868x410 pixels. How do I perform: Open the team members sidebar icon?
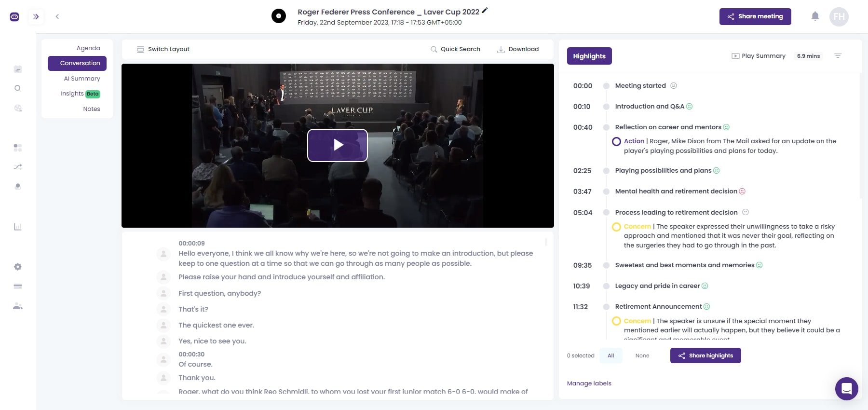click(18, 306)
